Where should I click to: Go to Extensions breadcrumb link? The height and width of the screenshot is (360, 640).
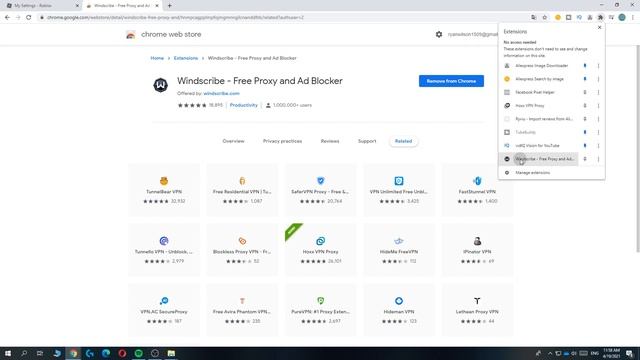[x=186, y=58]
